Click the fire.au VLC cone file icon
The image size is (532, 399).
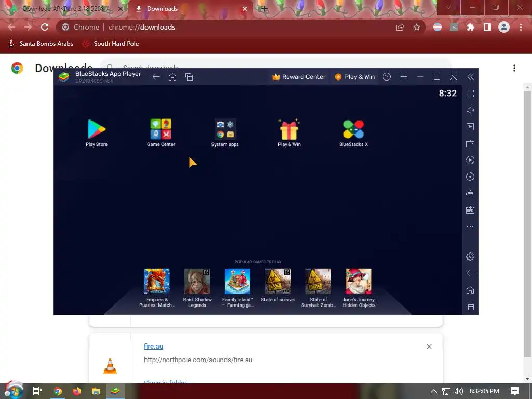(110, 366)
